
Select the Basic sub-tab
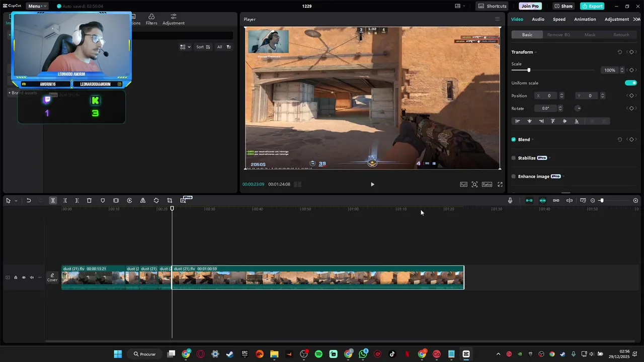tap(527, 35)
